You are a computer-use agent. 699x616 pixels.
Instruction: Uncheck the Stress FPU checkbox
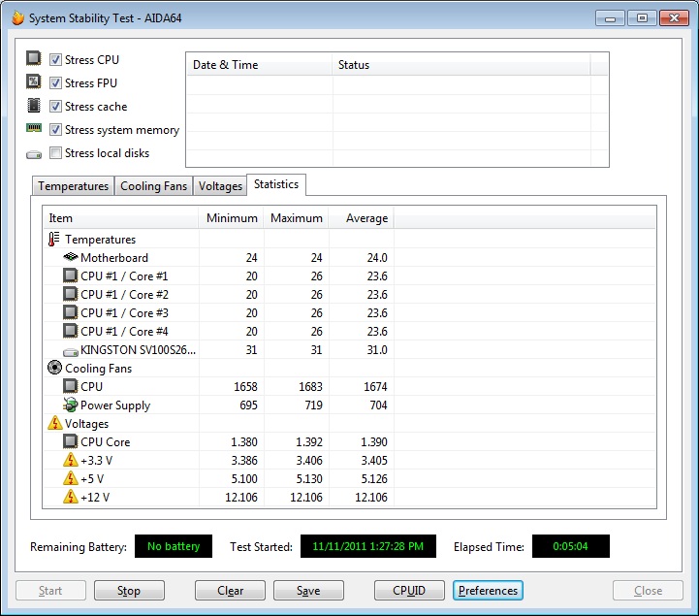(55, 82)
